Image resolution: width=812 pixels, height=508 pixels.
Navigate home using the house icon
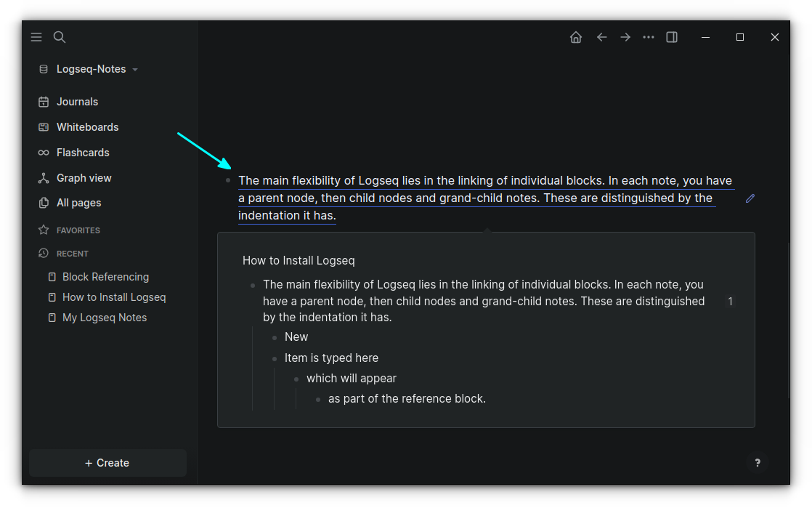coord(576,37)
